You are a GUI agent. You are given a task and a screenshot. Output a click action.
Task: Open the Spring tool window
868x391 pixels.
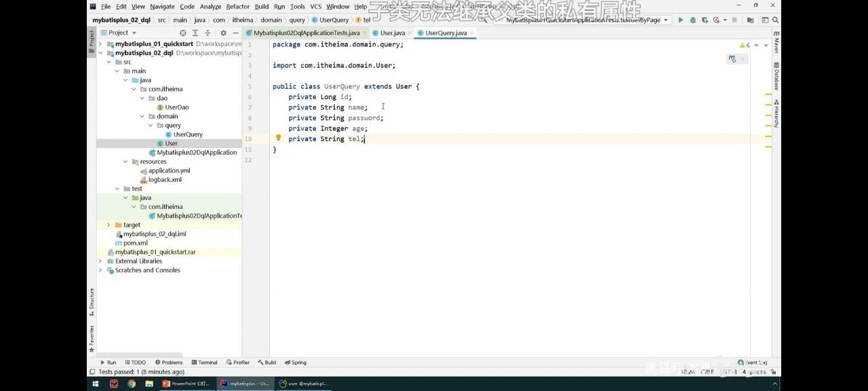(296, 362)
